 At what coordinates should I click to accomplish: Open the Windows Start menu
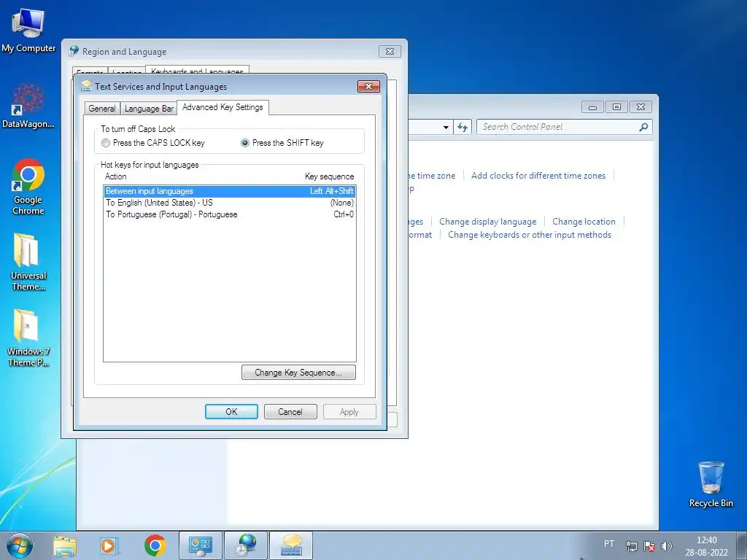[x=19, y=545]
